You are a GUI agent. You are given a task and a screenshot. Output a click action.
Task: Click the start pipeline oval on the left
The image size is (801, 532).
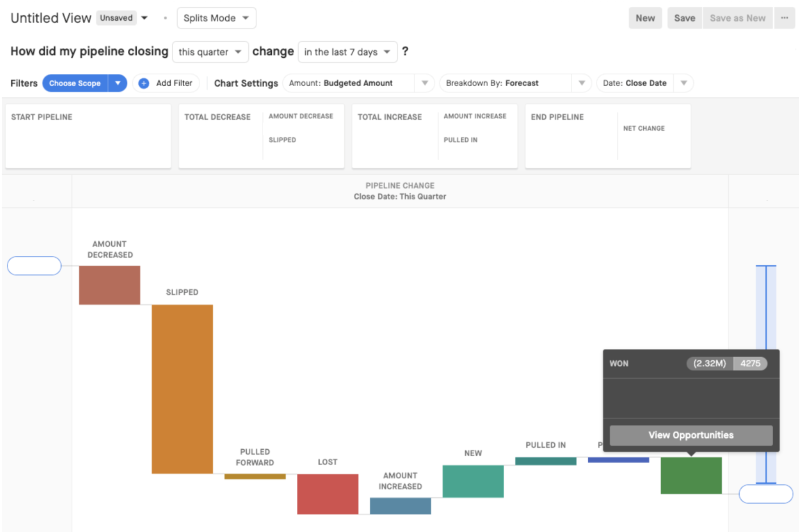click(x=34, y=266)
